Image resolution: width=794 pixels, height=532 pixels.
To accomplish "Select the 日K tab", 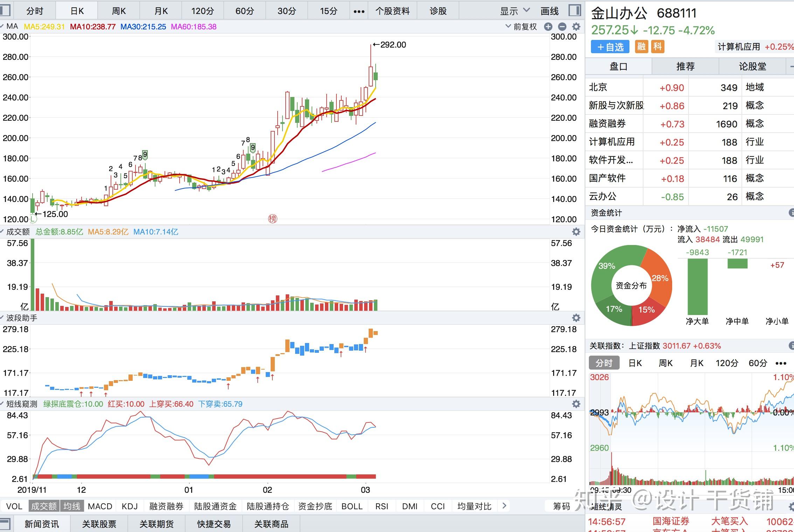I will (x=77, y=11).
